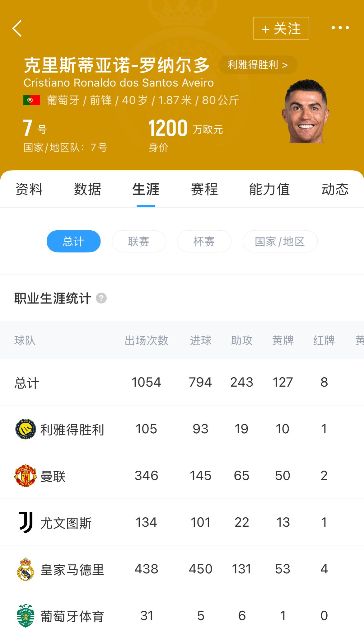Switch to the 数据 tab
This screenshot has height=640, width=364.
click(87, 189)
